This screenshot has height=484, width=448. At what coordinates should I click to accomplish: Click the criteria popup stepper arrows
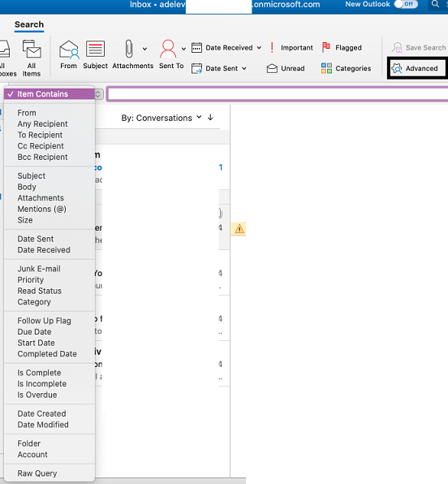coord(98,94)
